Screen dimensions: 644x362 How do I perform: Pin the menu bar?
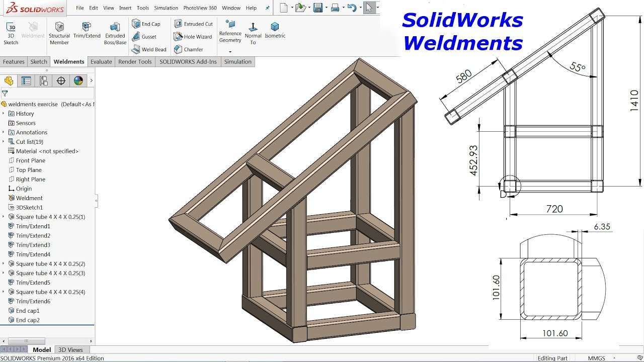pyautogui.click(x=268, y=8)
